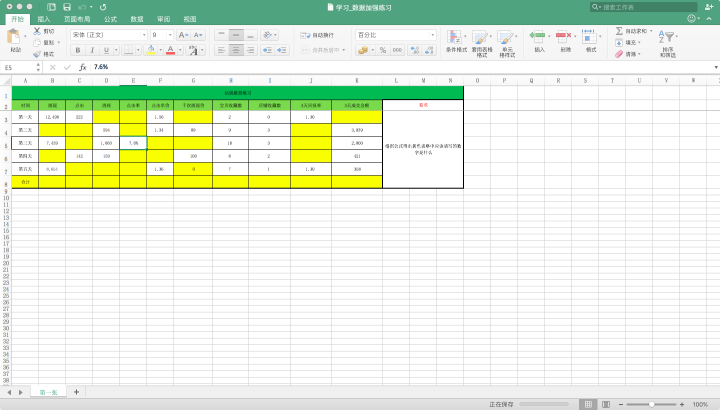
Task: Click the Paste clipboard icon
Action: 14,37
